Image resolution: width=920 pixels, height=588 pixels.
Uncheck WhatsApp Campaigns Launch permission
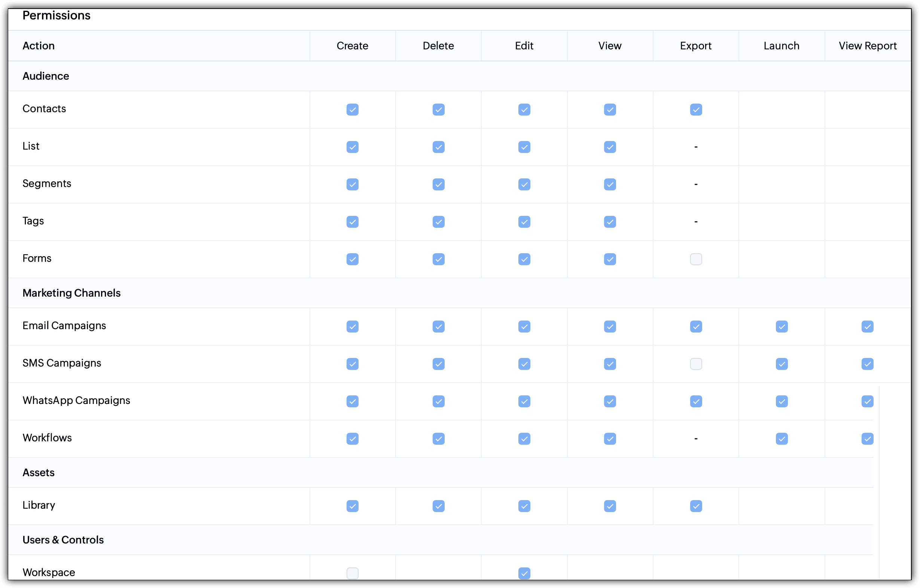click(x=782, y=401)
